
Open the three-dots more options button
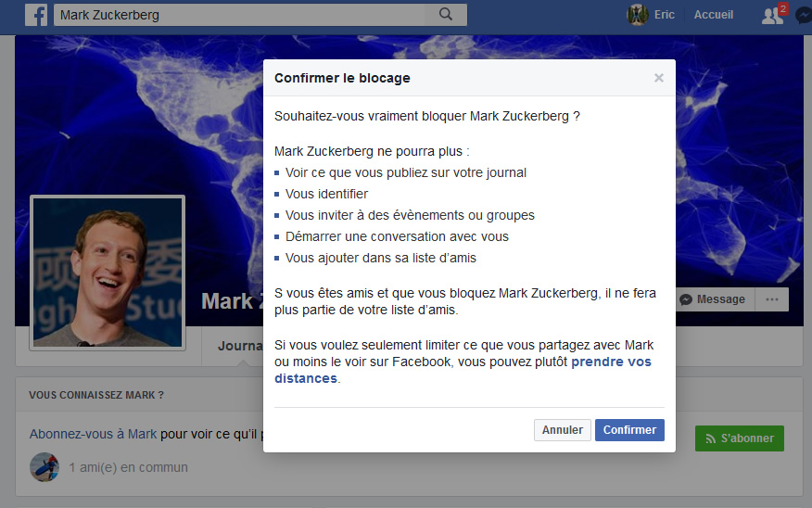tap(771, 299)
